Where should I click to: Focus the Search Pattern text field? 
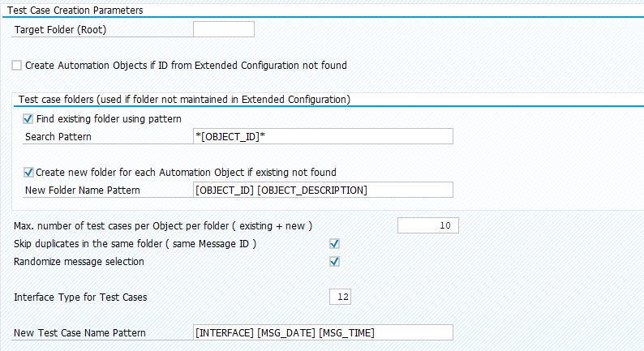(x=322, y=136)
